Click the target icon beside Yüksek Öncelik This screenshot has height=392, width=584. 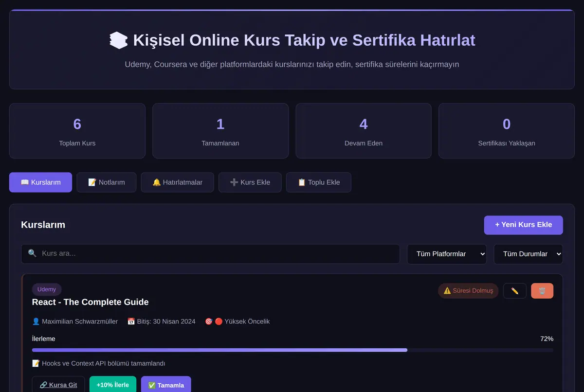coord(209,321)
